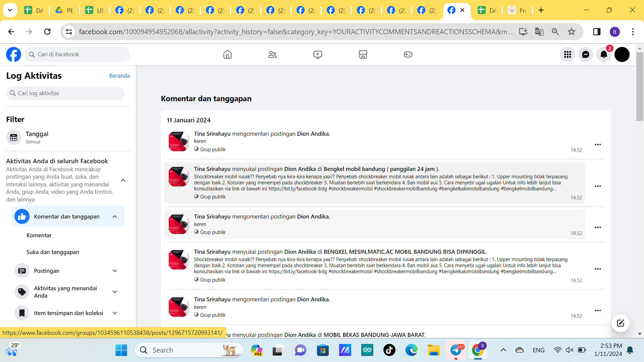644x362 pixels.
Task: Open options menu for first keren comment
Action: pyautogui.click(x=598, y=144)
